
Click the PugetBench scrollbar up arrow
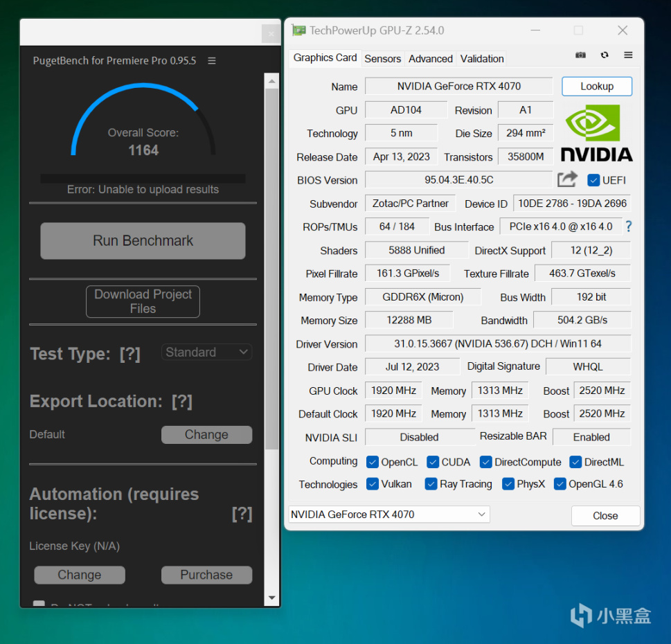tap(271, 81)
